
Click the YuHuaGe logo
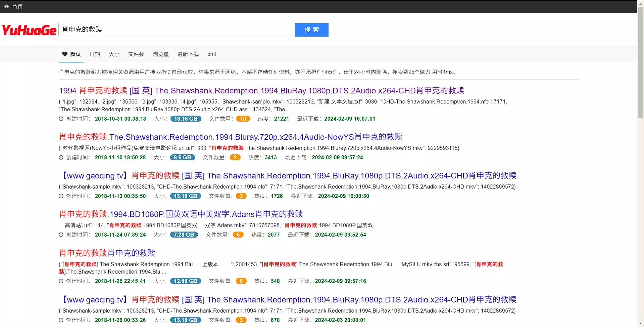(x=29, y=30)
